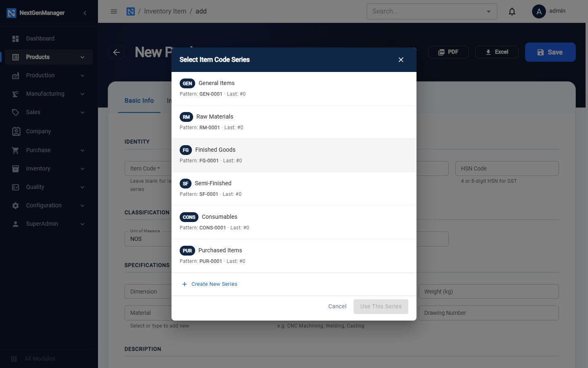Export using the PDF button
The width and height of the screenshot is (588, 368).
[x=448, y=52]
